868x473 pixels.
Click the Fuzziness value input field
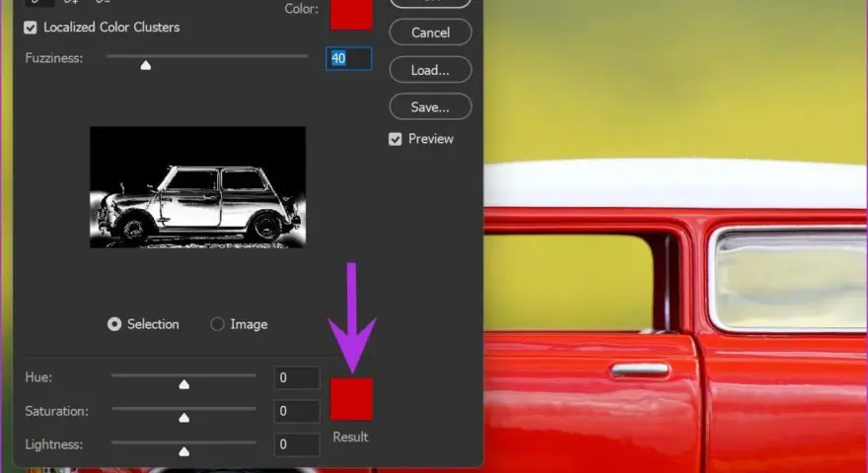[349, 59]
